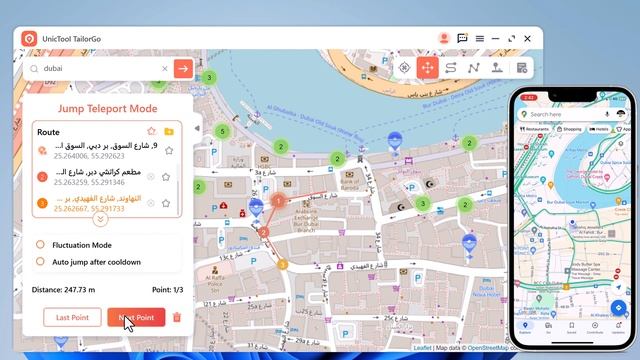This screenshot has width=640, height=360.
Task: Open the saved routes folder icon
Action: point(169,131)
